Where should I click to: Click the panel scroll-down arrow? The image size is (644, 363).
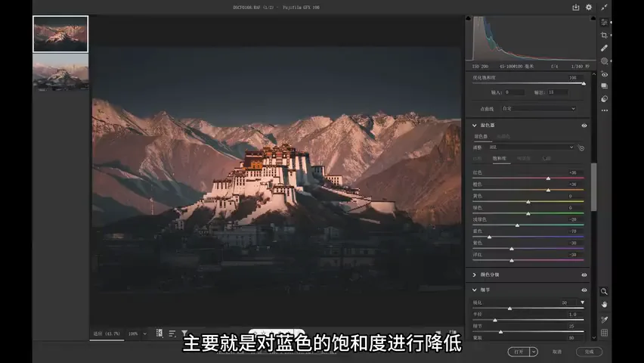594,338
